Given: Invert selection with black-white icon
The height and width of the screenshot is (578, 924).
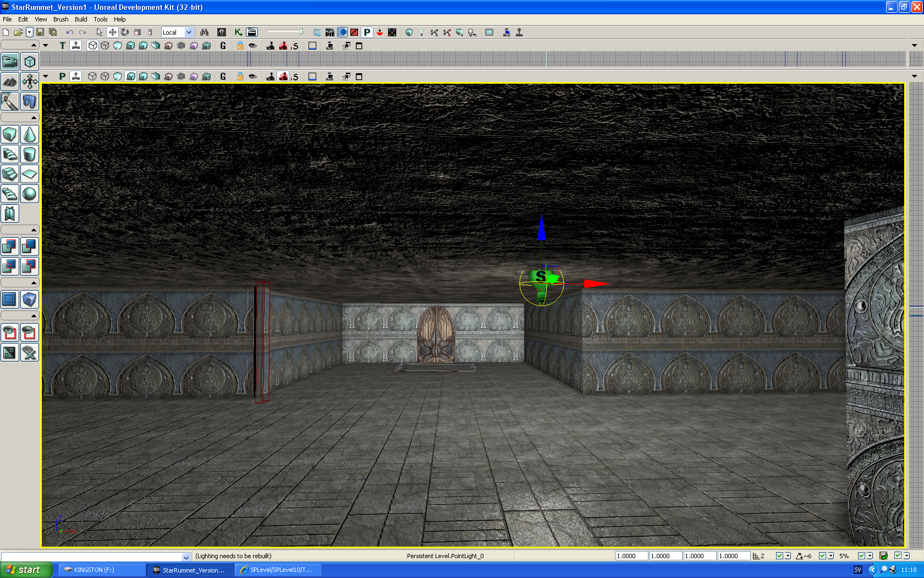Looking at the screenshot, I should pos(10,352).
